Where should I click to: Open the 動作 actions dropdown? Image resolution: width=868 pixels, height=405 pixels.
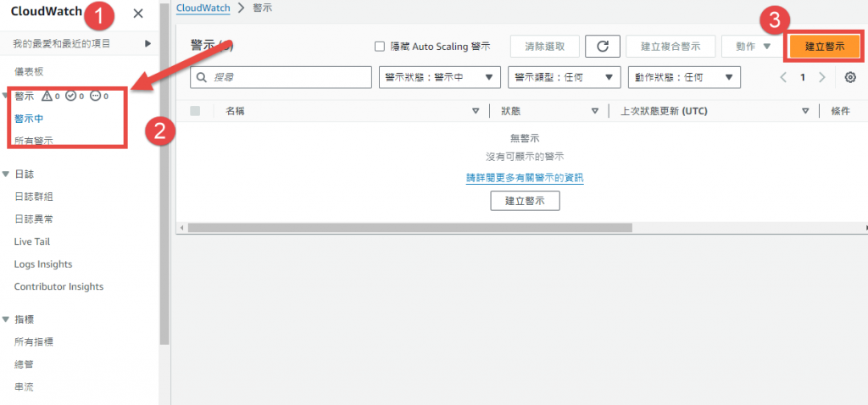click(x=753, y=47)
